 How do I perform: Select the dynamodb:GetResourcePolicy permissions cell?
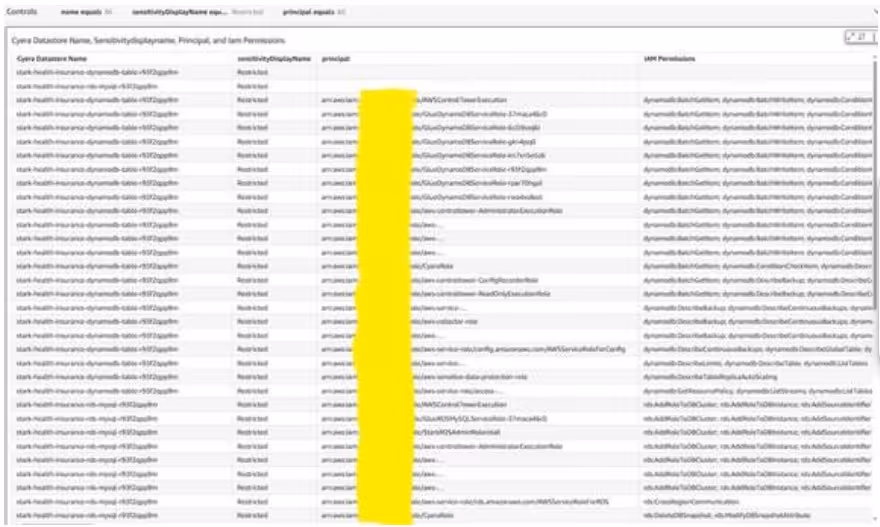coord(758,391)
